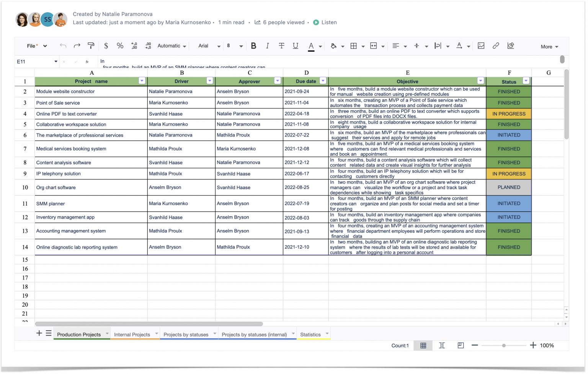Select the decrease decimal places icon
The height and width of the screenshot is (374, 588).
click(x=134, y=46)
